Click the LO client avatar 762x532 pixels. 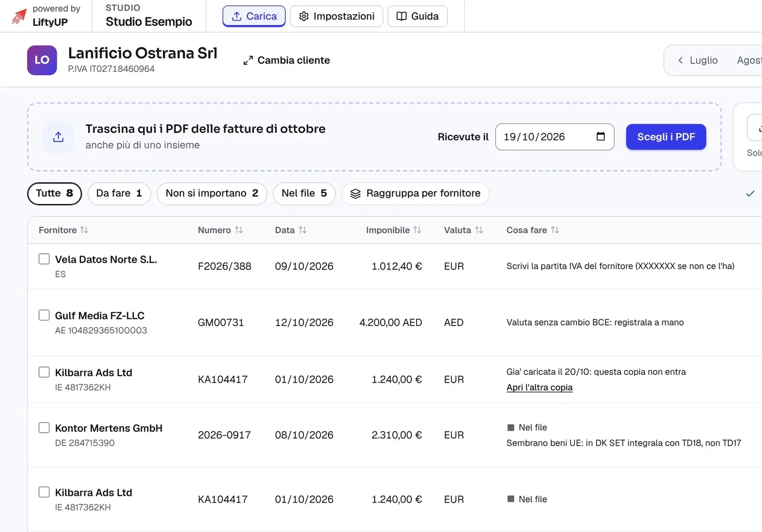click(x=42, y=60)
